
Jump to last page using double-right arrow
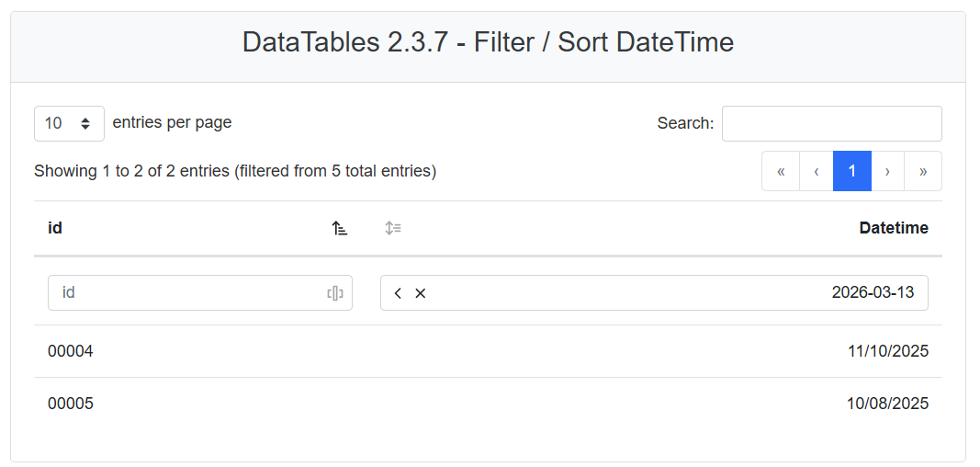pyautogui.click(x=923, y=171)
